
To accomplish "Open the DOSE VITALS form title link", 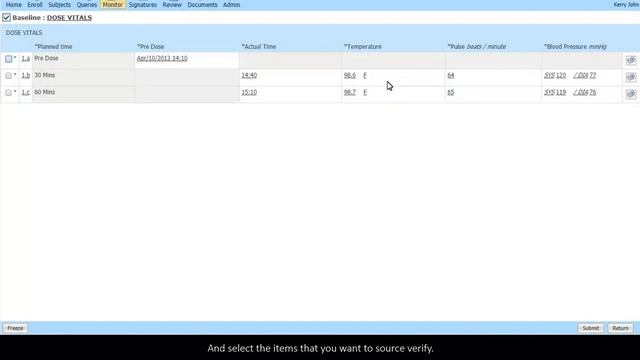I will click(x=69, y=18).
